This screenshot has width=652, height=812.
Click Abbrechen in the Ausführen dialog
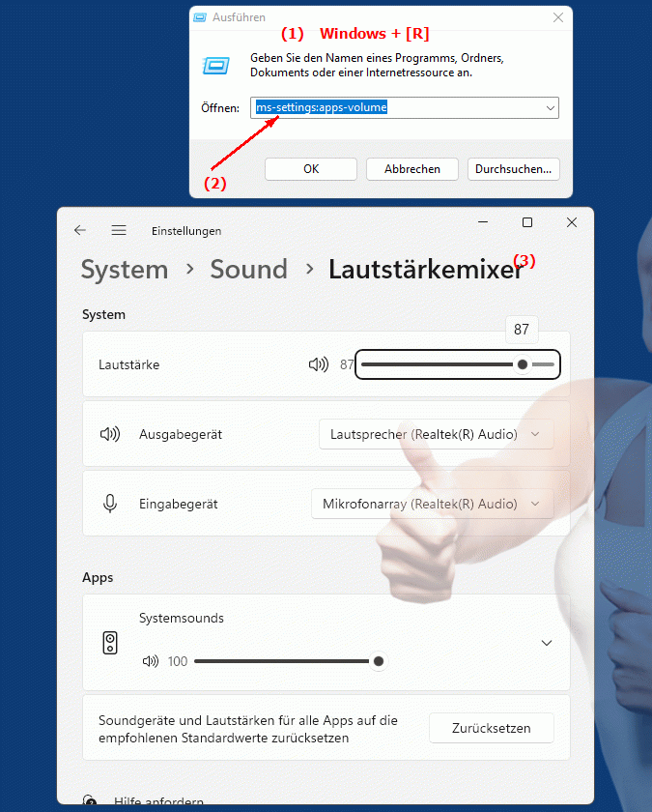click(x=412, y=169)
